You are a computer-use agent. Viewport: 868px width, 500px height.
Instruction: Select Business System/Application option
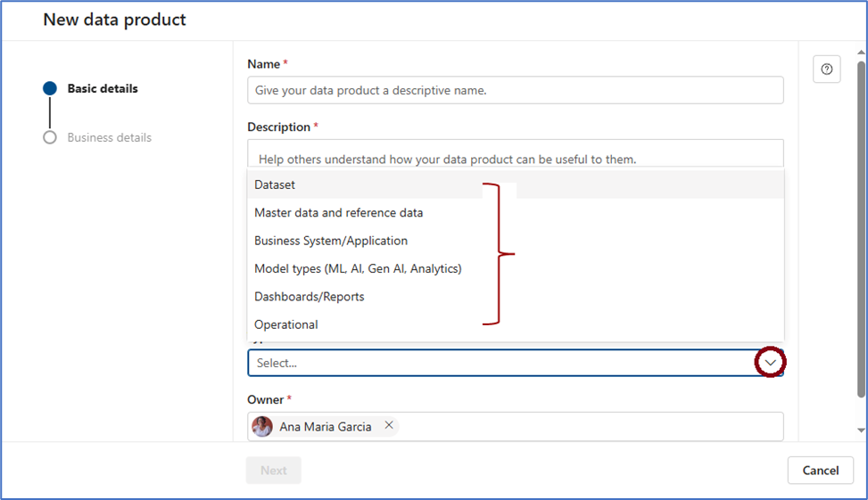[516, 241]
